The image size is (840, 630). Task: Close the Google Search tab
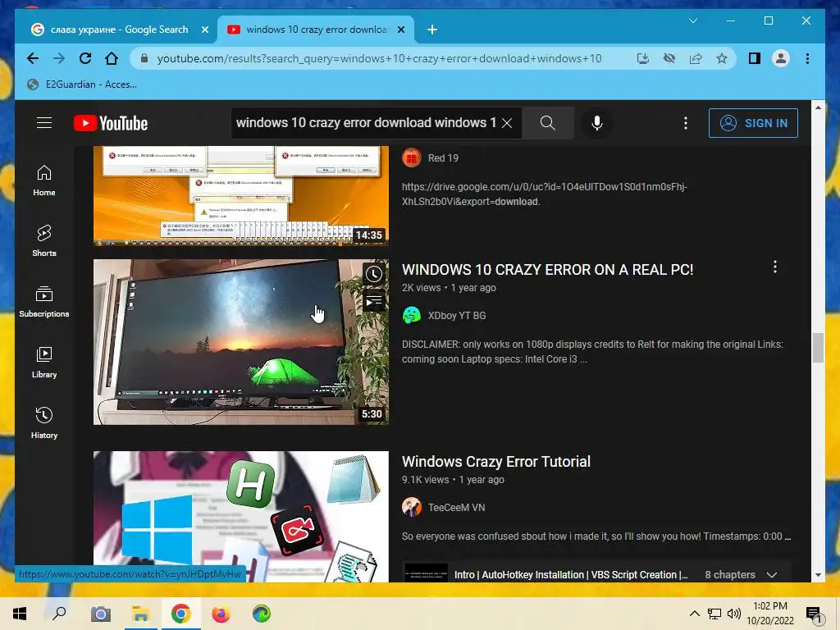[x=204, y=30]
